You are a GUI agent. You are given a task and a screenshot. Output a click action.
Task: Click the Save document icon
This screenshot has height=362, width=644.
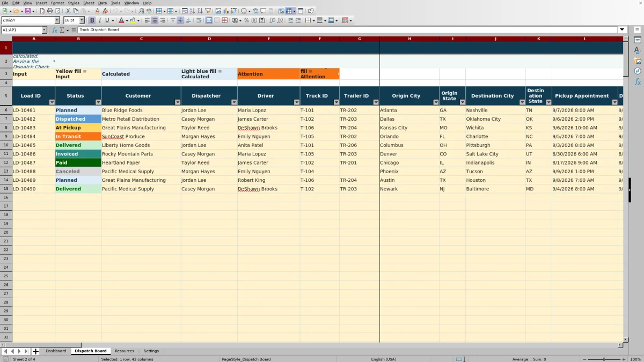pos(27,11)
